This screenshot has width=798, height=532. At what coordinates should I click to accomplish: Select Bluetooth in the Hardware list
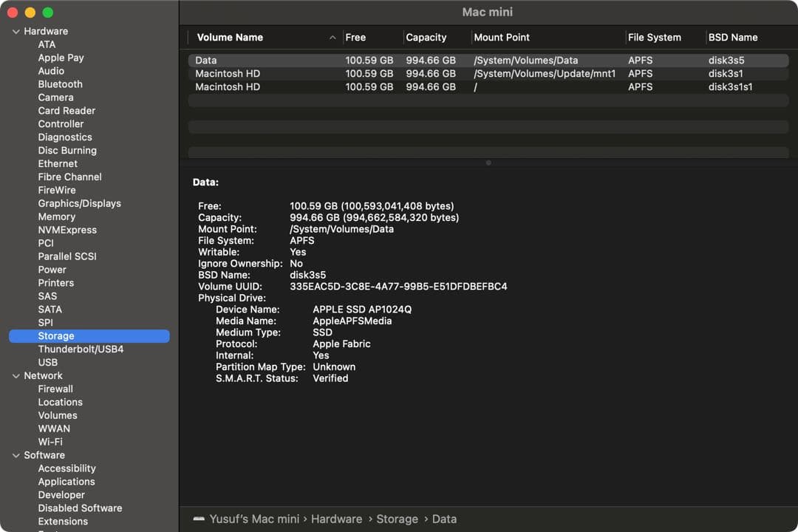point(60,83)
